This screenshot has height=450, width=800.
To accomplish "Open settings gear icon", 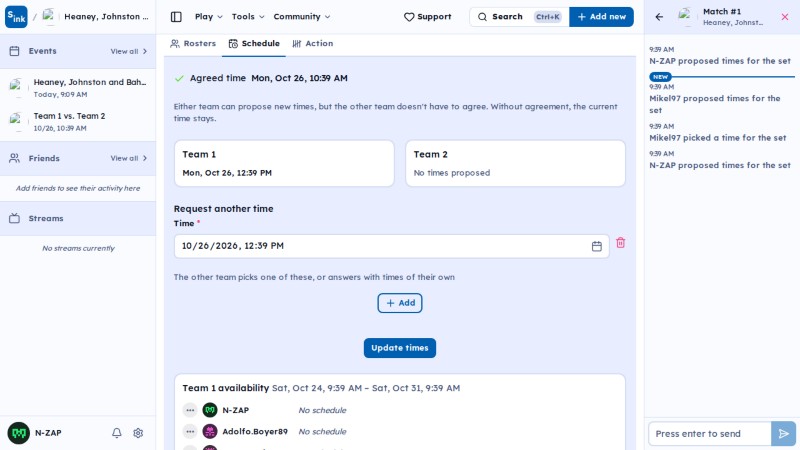I will (138, 433).
